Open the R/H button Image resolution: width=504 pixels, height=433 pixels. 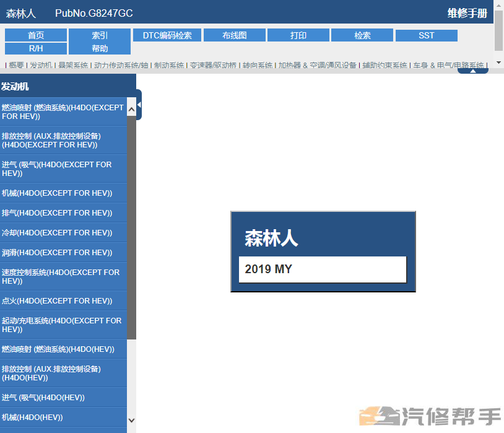click(x=36, y=48)
